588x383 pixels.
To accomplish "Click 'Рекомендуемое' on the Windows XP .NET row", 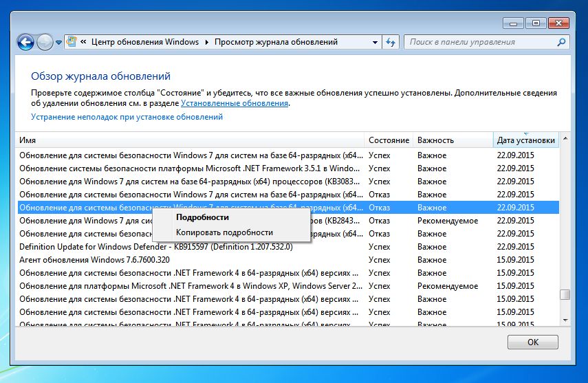I will tap(448, 286).
